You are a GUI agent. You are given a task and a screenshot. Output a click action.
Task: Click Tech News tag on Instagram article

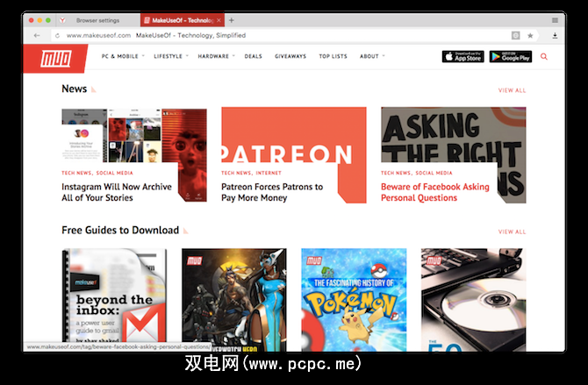(x=76, y=173)
